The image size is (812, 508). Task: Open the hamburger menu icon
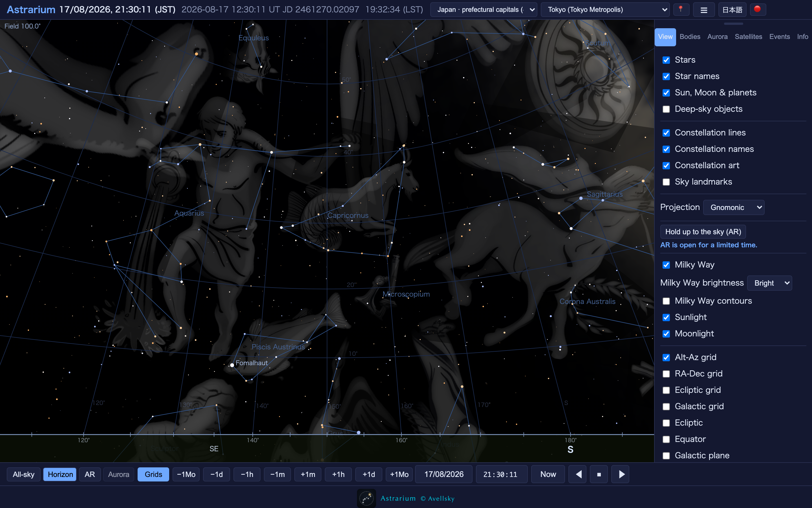point(704,9)
